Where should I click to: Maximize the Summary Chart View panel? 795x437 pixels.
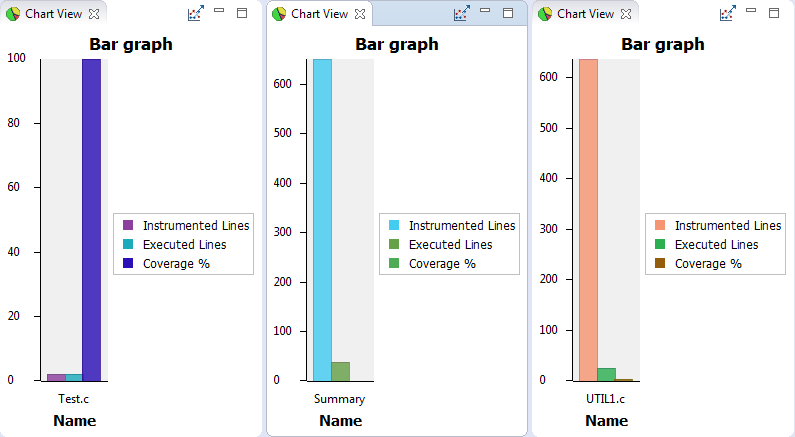point(507,13)
